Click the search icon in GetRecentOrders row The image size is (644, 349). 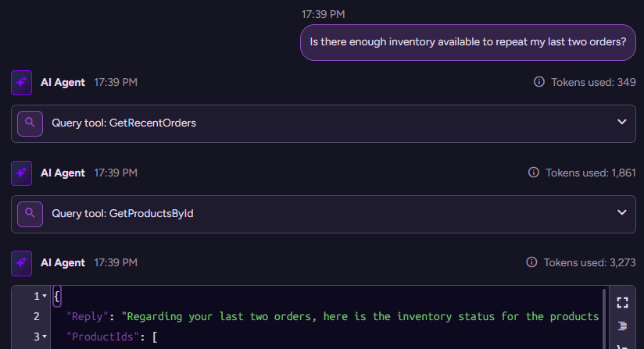pyautogui.click(x=30, y=123)
